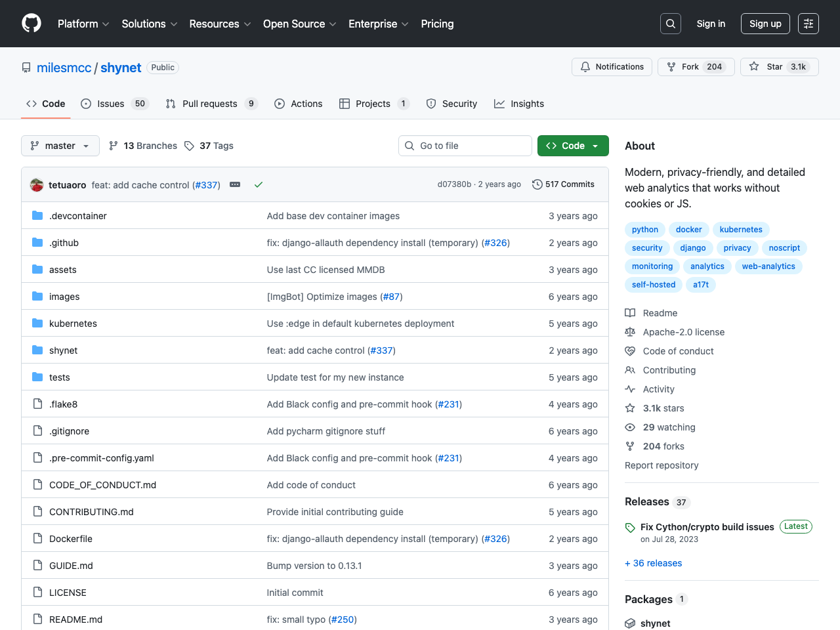
Task: Click the commit history clock icon
Action: [537, 184]
